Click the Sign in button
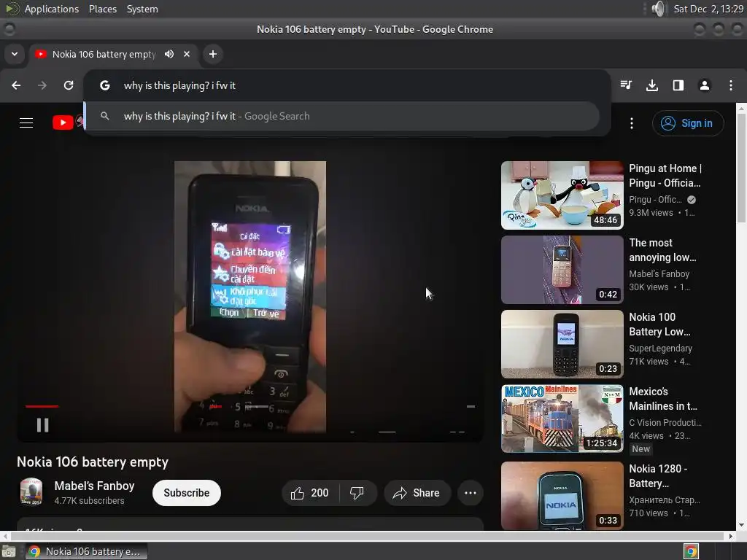 point(688,123)
